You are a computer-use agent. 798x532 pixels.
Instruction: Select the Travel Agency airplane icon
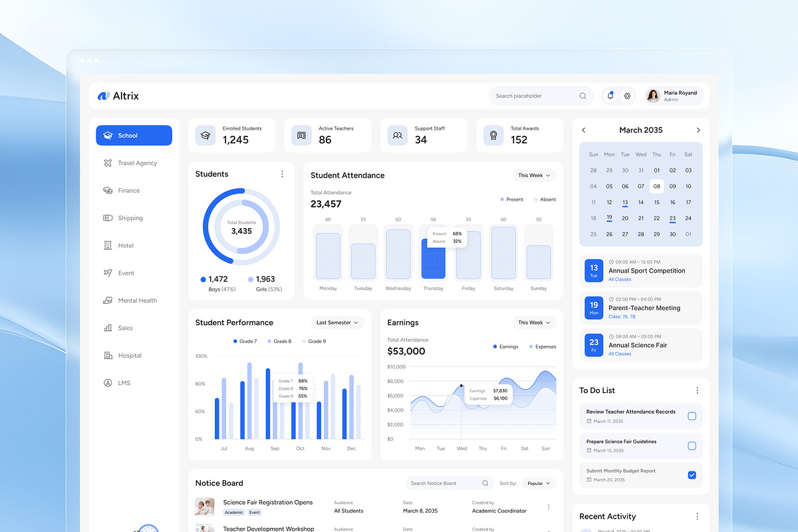point(108,163)
